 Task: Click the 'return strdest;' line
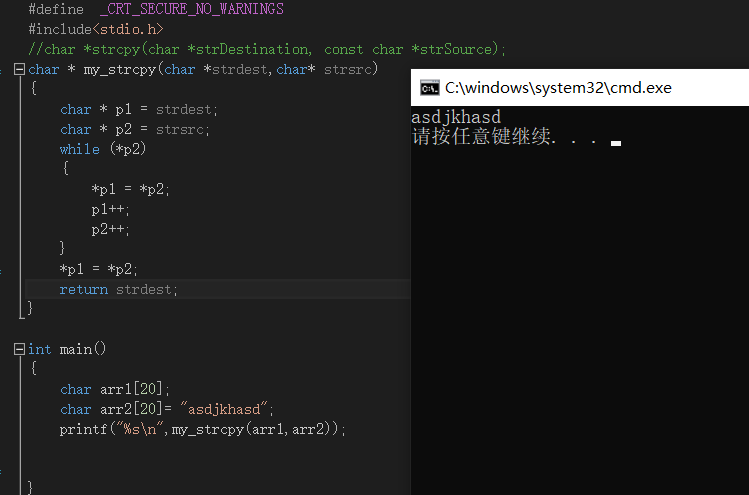point(118,290)
